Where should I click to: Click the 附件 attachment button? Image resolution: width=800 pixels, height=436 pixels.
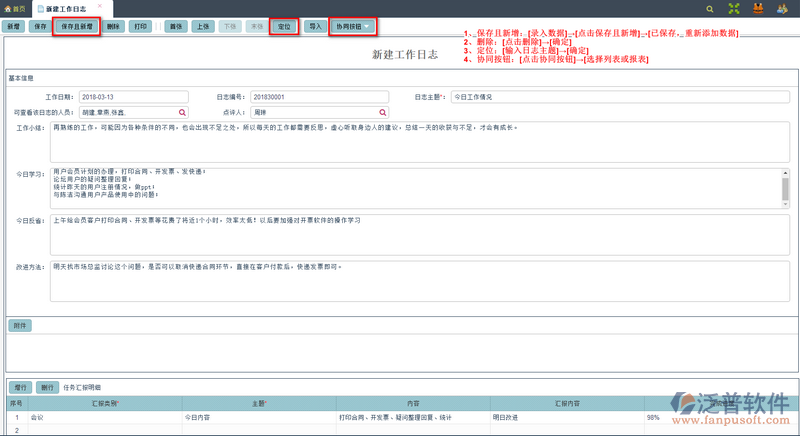pos(20,325)
